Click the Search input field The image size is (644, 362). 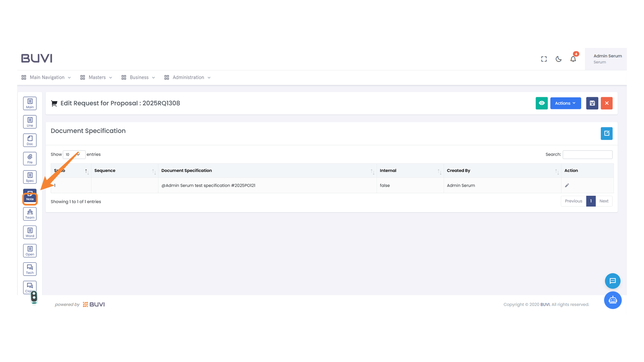(587, 155)
